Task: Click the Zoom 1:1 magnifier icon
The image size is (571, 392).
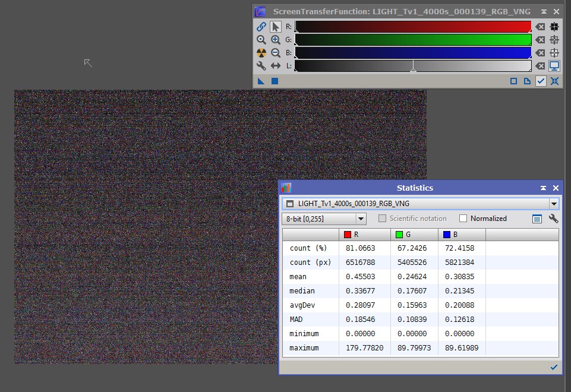Action: (261, 40)
